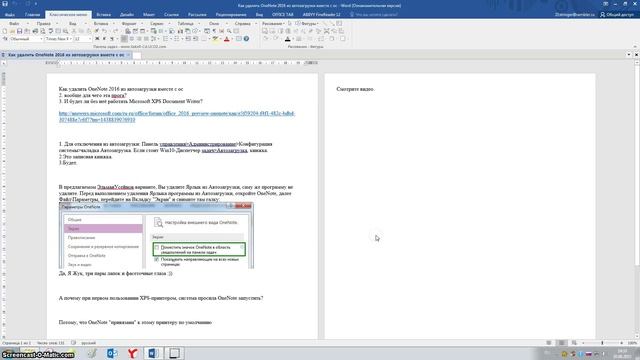This screenshot has height=360, width=640.
Task: Switch to Web Layout view in status bar
Action: [574, 343]
